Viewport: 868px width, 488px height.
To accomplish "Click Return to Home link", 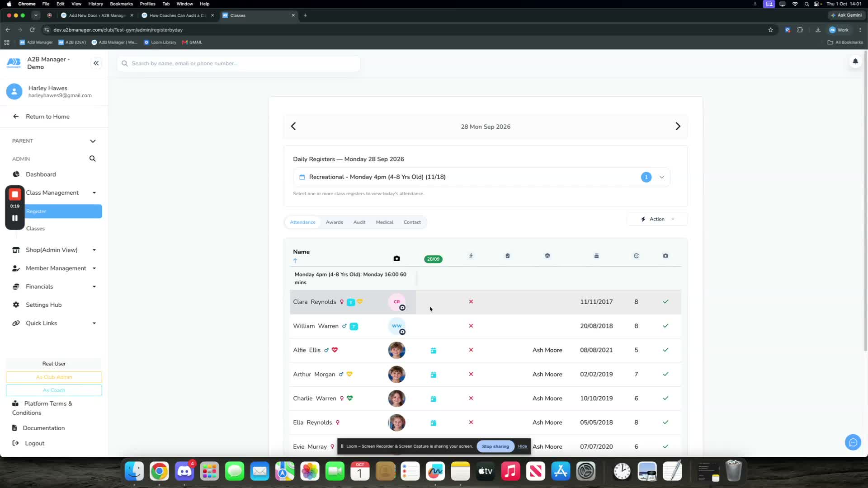I will tap(47, 117).
